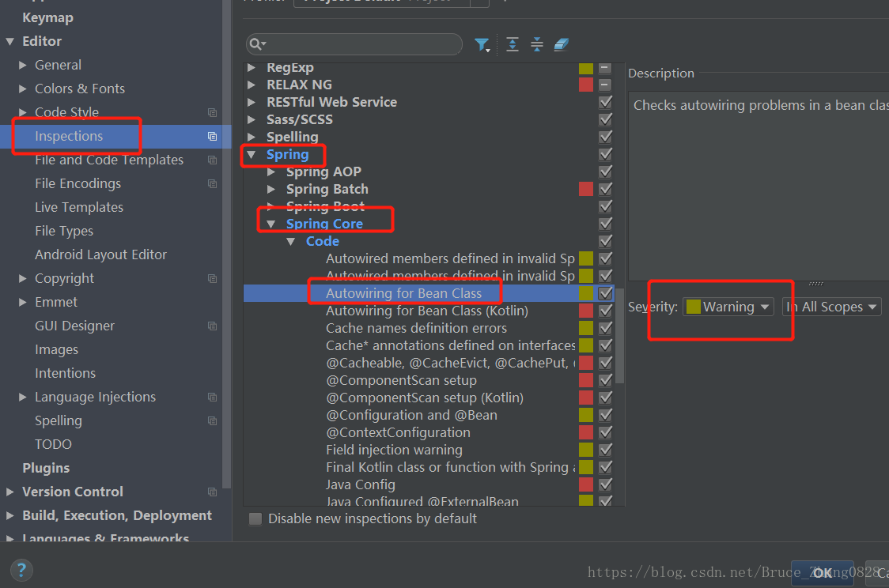Select Autowiring for Bean Class (Kotlin) inspection
Image resolution: width=889 pixels, height=588 pixels.
click(427, 311)
